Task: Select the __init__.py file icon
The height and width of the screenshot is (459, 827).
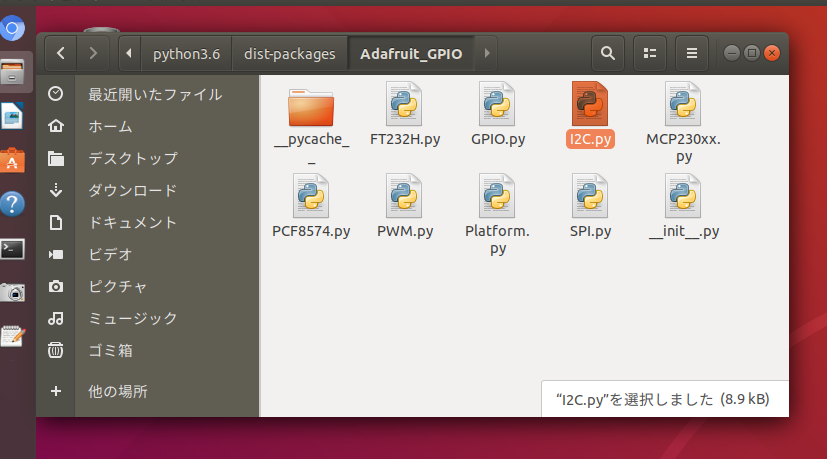Action: click(x=683, y=196)
